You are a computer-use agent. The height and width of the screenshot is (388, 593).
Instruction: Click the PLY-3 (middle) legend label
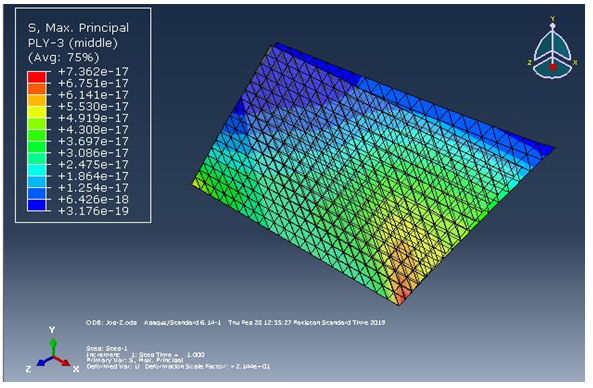[73, 43]
